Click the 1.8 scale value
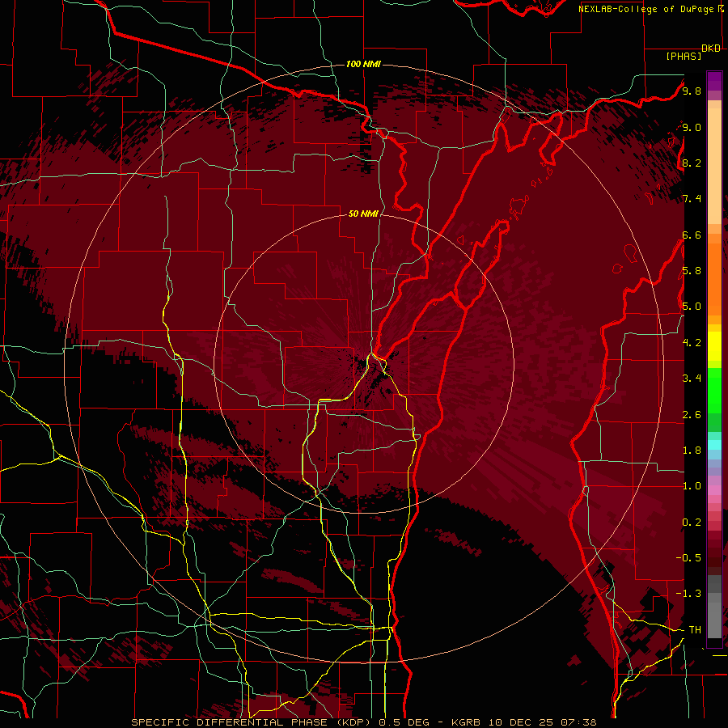Screen dimensions: 728x728 point(692,451)
